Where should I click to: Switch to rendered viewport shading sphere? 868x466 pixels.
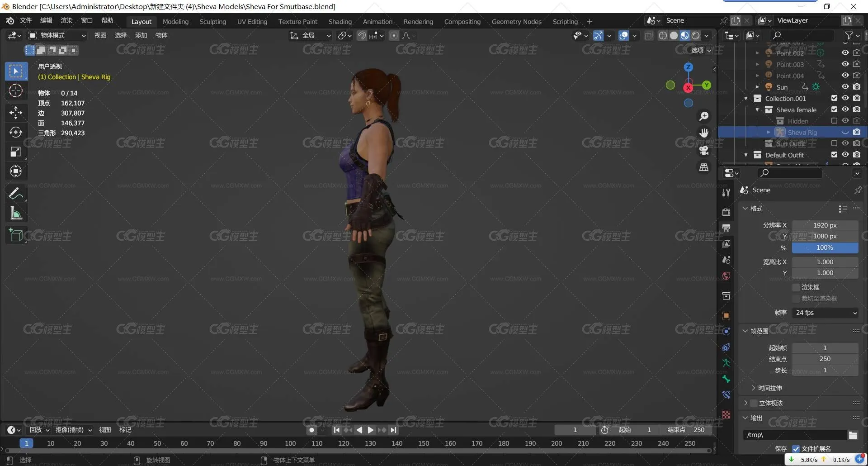[696, 36]
